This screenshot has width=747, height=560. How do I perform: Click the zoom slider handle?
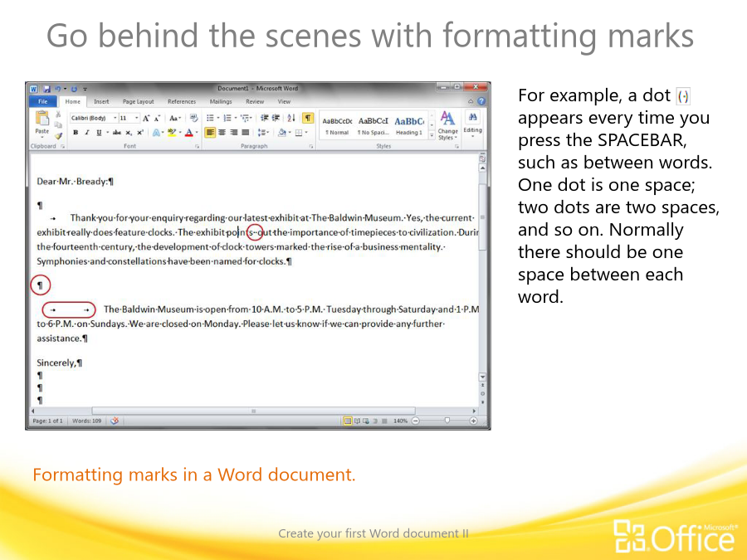447,421
